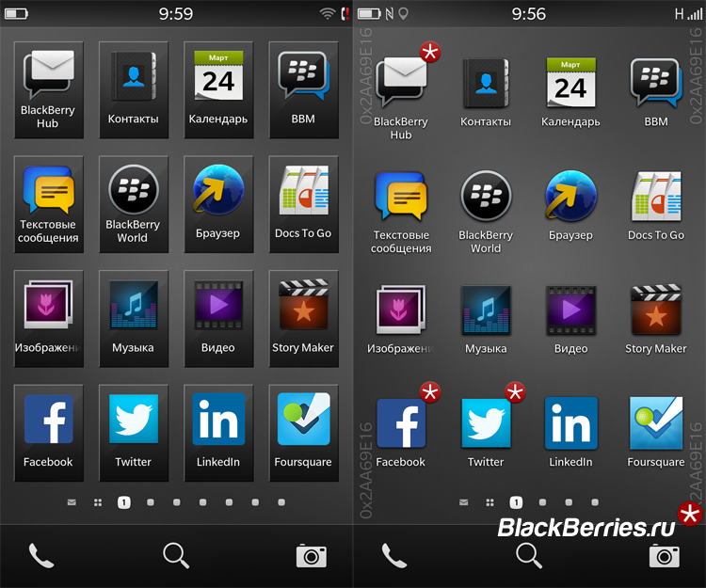Open Браузер on the 9:59 screen
Image resolution: width=706 pixels, height=588 pixels.
click(218, 204)
